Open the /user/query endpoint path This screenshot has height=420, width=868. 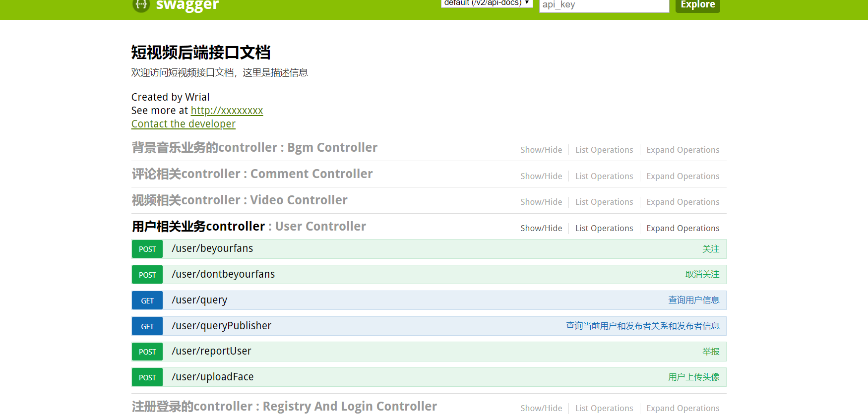tap(199, 300)
